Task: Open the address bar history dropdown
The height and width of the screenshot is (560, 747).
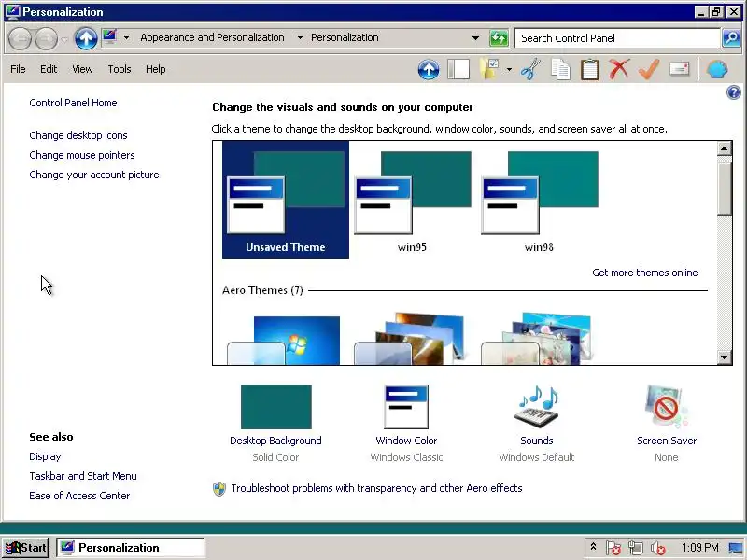Action: (475, 38)
